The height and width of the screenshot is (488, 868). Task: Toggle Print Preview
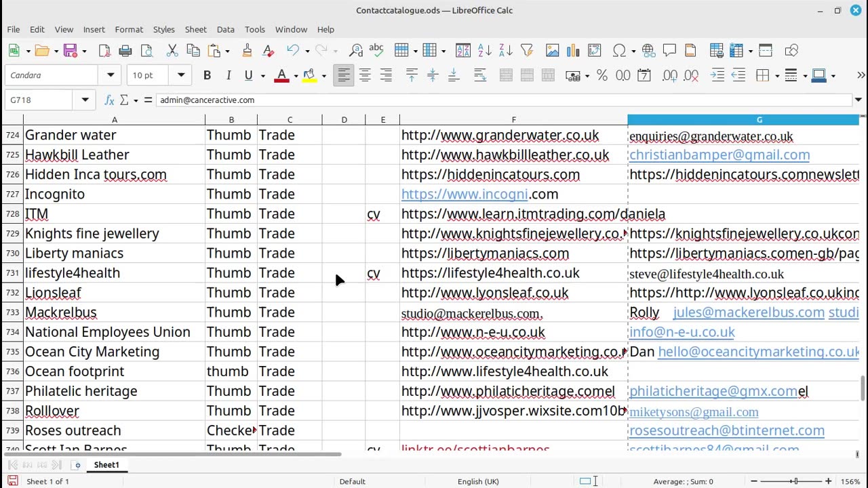pos(146,51)
